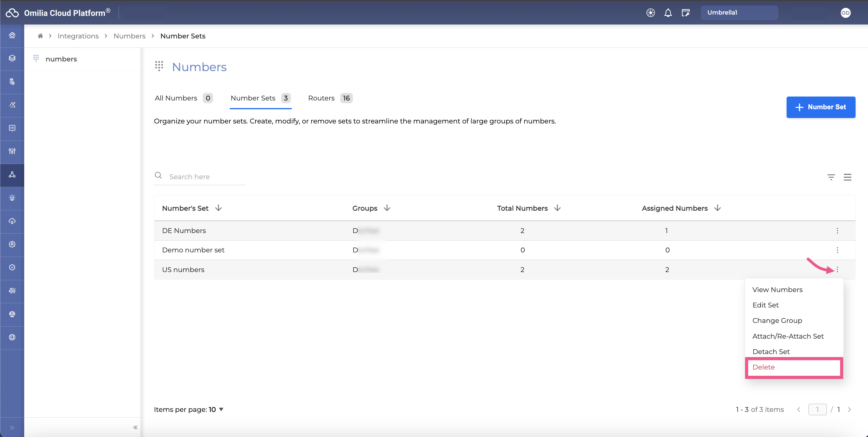Sort by Total Numbers column arrow
Viewport: 868px width, 437px height.
click(x=557, y=208)
